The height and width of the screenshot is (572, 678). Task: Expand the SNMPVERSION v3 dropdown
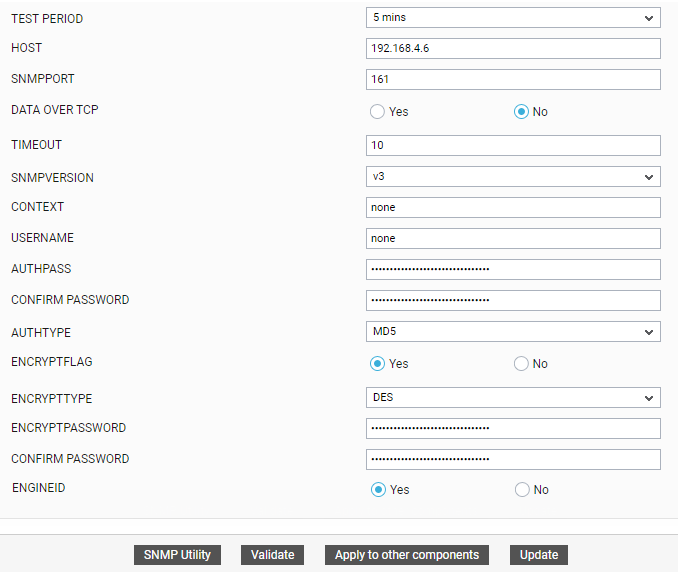coord(513,177)
